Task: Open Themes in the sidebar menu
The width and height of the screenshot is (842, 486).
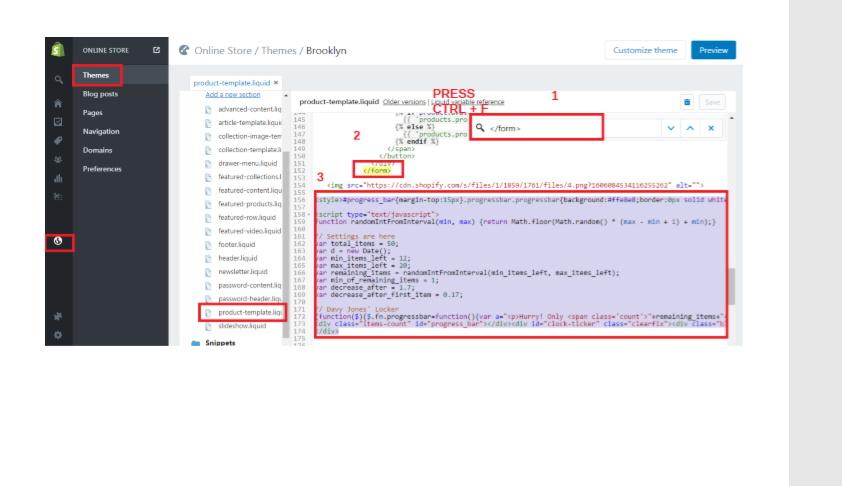Action: pos(96,75)
